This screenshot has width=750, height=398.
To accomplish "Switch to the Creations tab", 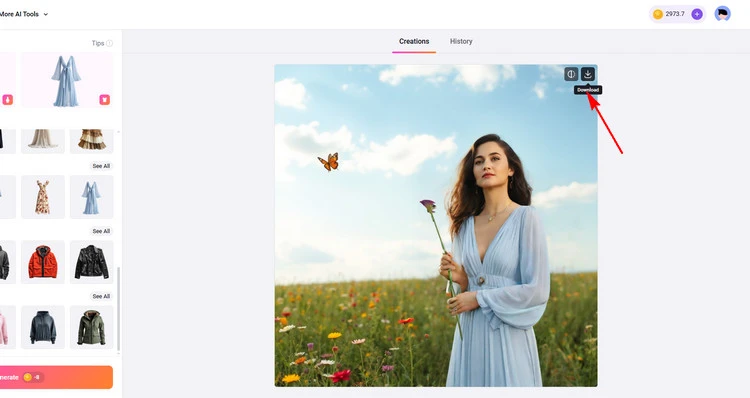I will [x=414, y=42].
